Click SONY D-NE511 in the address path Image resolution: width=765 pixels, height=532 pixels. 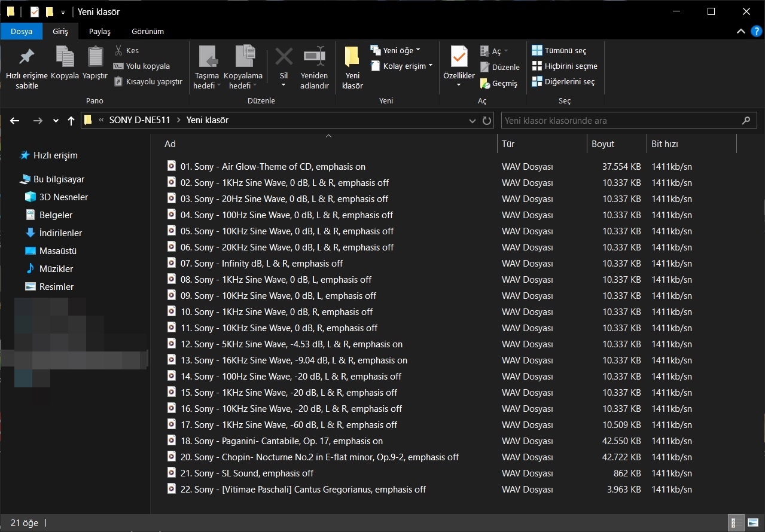140,120
